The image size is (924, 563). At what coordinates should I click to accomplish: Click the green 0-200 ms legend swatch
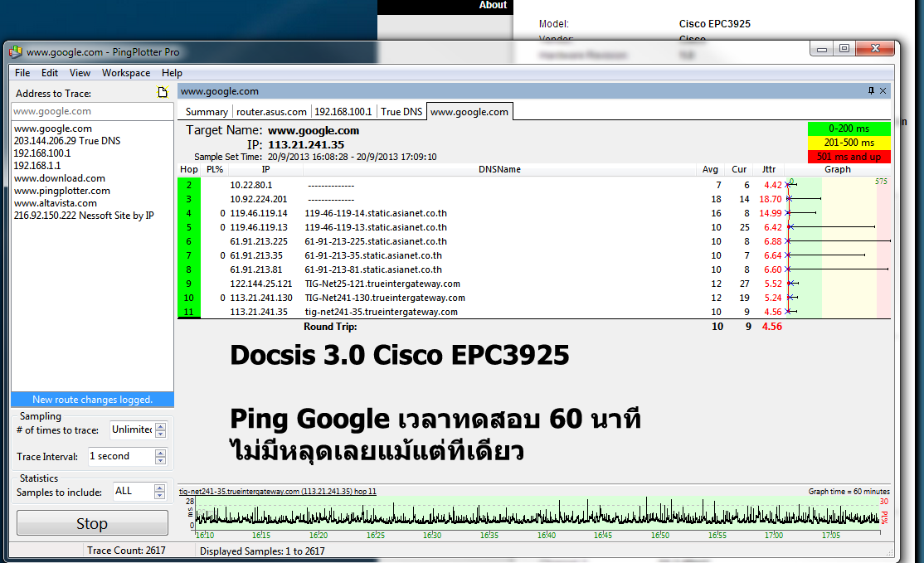[x=849, y=129]
